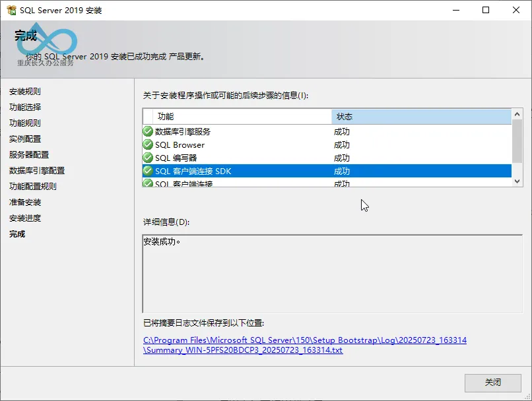532x401 pixels.
Task: Close the setup window with X
Action: click(x=516, y=10)
